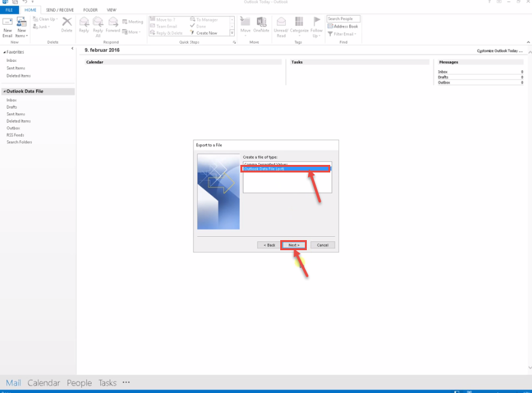
Task: Open the FILE tab
Action: (x=9, y=10)
